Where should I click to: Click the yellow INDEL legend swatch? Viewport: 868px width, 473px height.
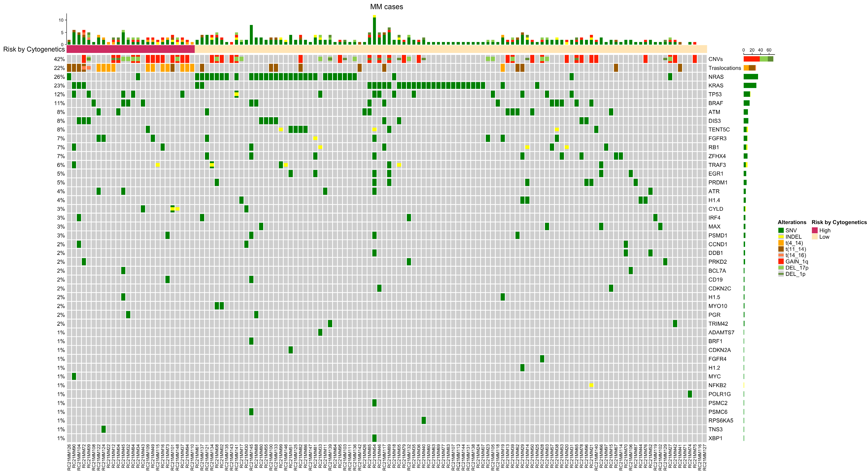[781, 237]
